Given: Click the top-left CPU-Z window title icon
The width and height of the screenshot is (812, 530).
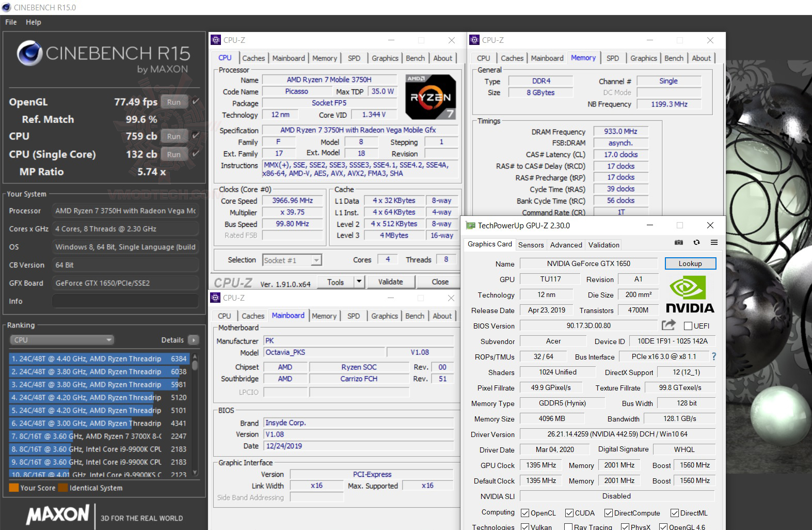Looking at the screenshot, I should coord(216,40).
